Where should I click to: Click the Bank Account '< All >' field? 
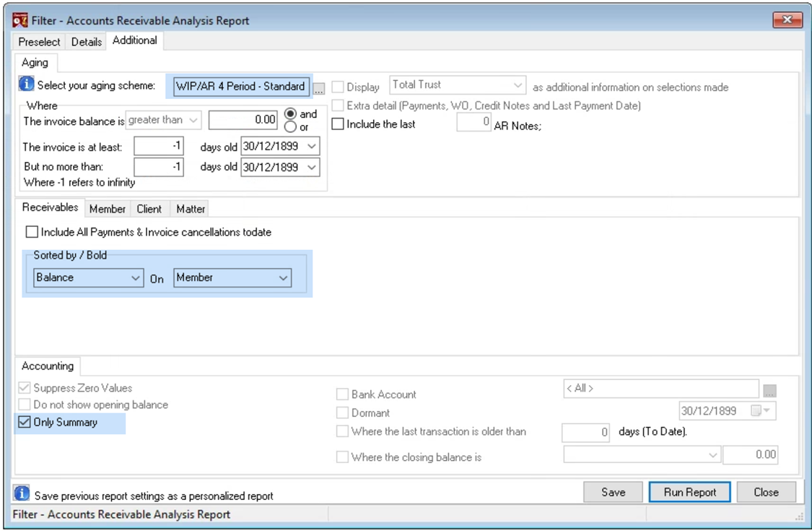661,389
